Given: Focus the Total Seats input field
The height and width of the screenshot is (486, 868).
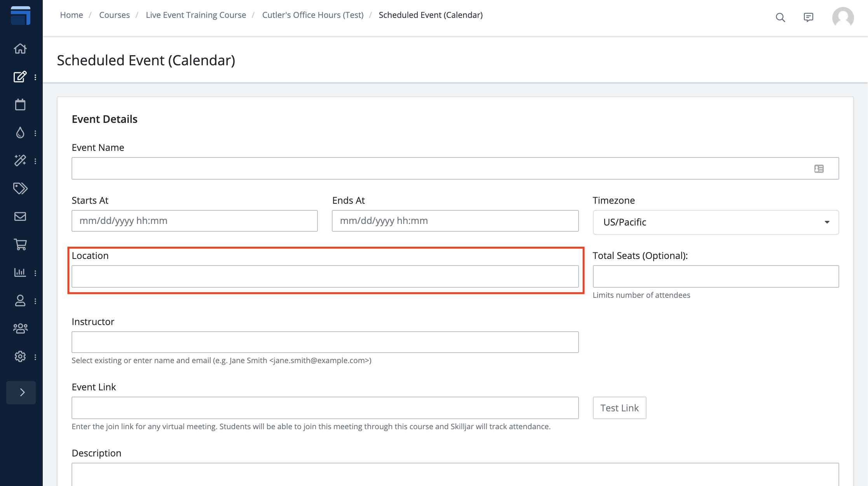Looking at the screenshot, I should 716,276.
